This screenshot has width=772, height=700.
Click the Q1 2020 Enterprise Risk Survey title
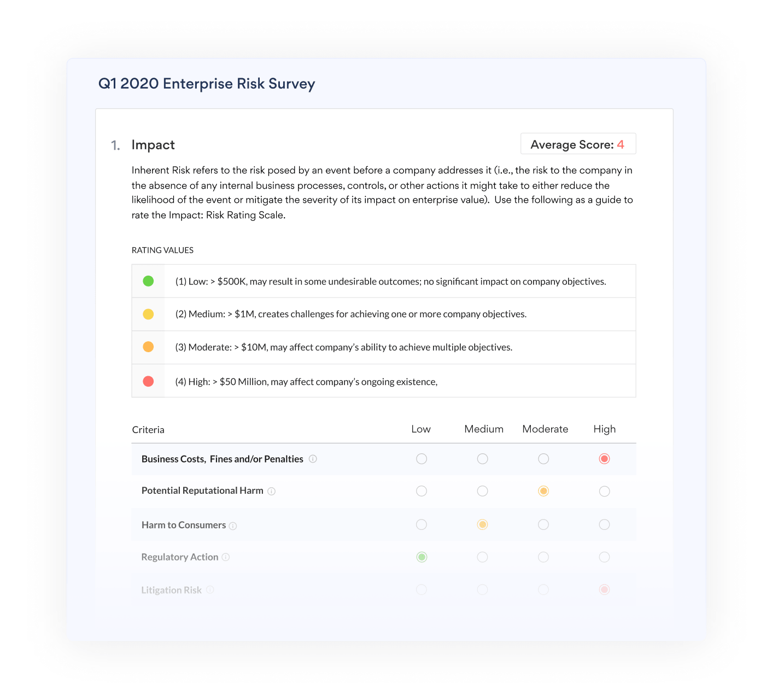click(x=207, y=84)
